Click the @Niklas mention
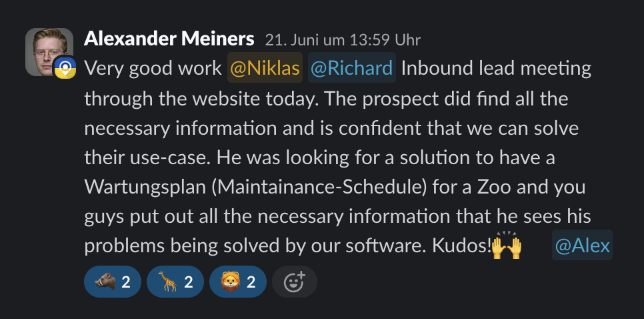The image size is (644, 319). pos(265,68)
